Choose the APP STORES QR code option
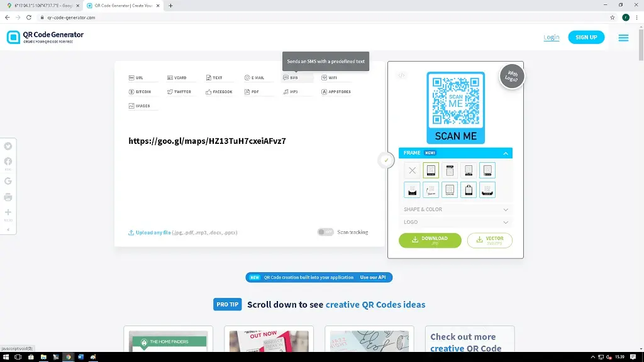Image resolution: width=644 pixels, height=362 pixels. [336, 92]
